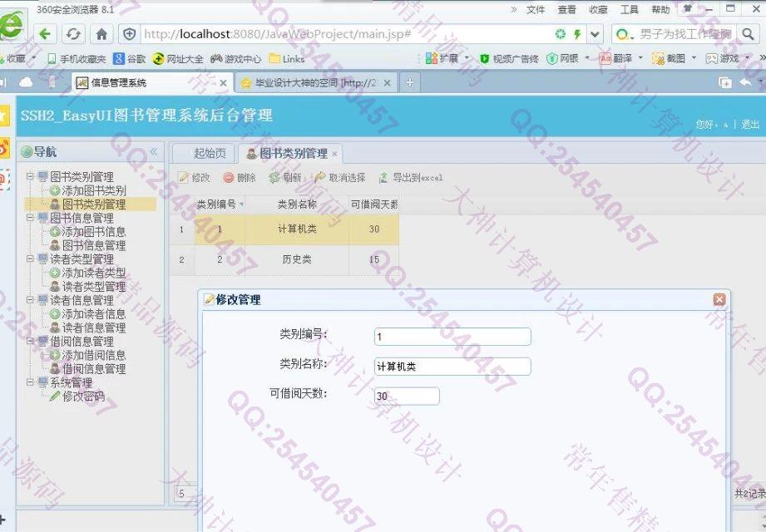
Task: Open the 截图 screenshot dropdown
Action: 675,58
